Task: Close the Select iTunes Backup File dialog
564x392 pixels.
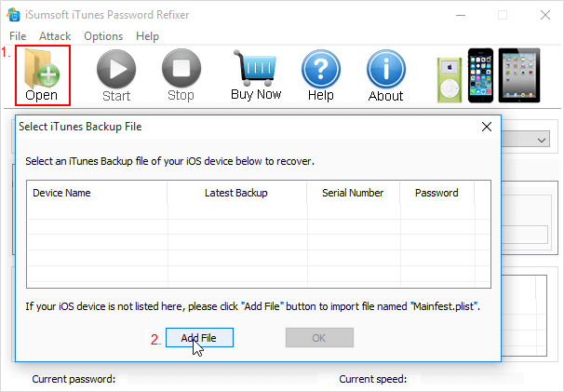Action: (486, 127)
